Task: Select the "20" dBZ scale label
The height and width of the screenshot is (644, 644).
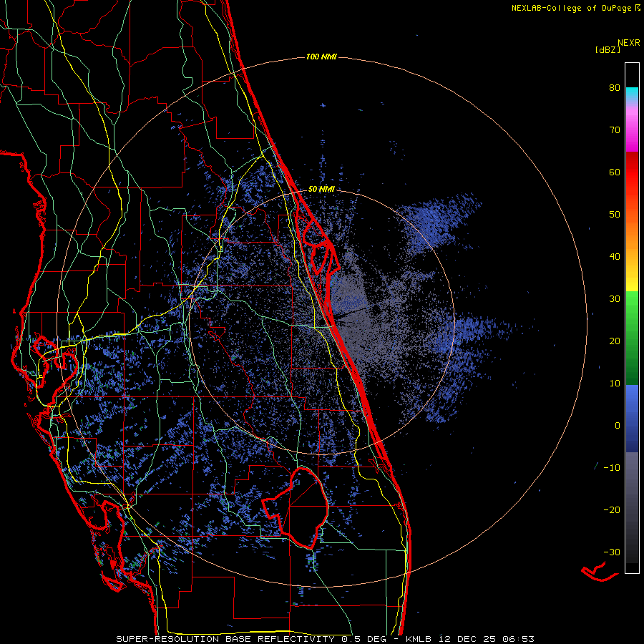Action: tap(615, 341)
